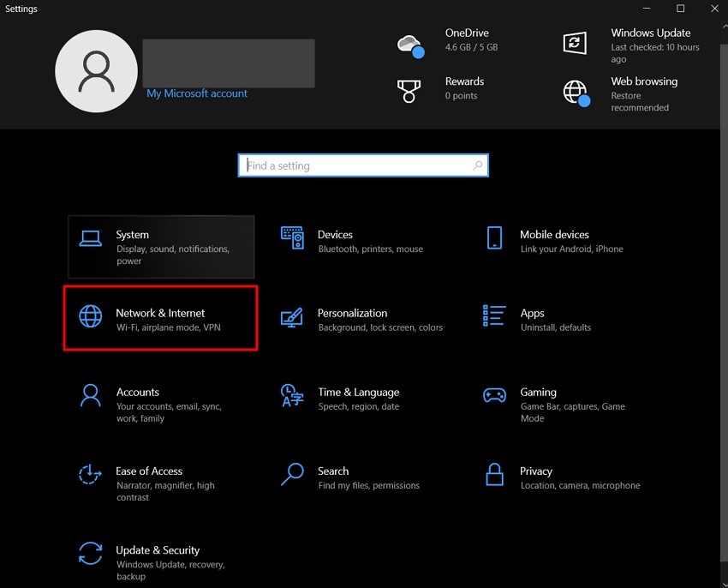Select the Update & Security refresh icon
This screenshot has height=588, width=728.
click(90, 553)
